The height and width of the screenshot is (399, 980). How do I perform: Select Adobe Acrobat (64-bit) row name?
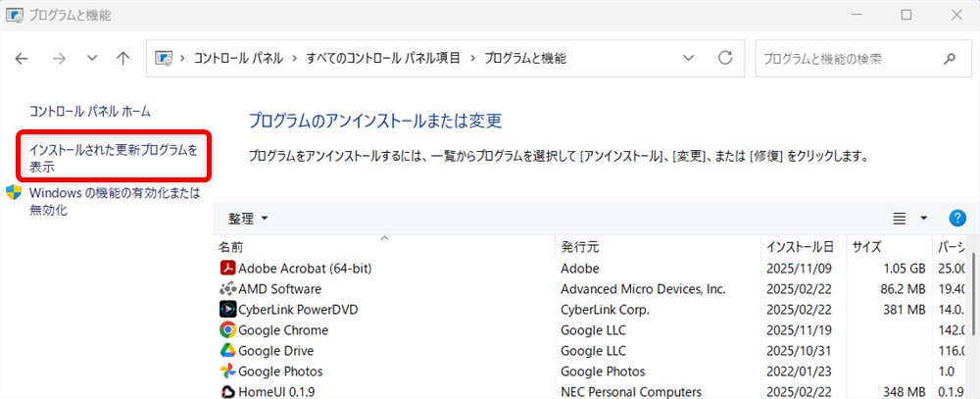pos(305,269)
